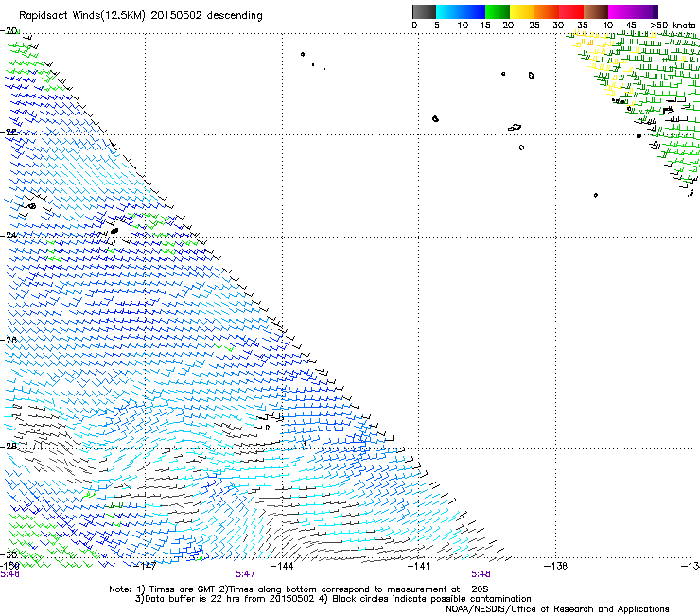Click the 'NOAA/NESDIS/Office of Research and Applications' credit

click(557, 609)
